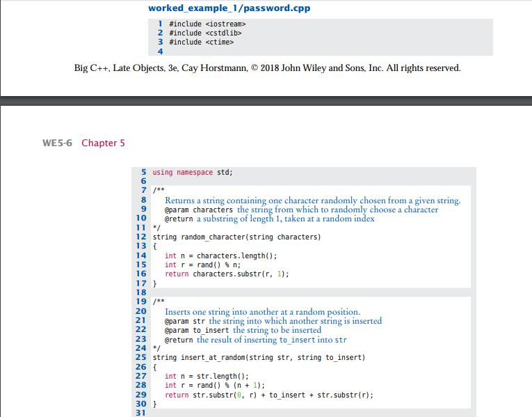Click the 'Chapter 5' header text
The image size is (532, 417).
coord(103,143)
